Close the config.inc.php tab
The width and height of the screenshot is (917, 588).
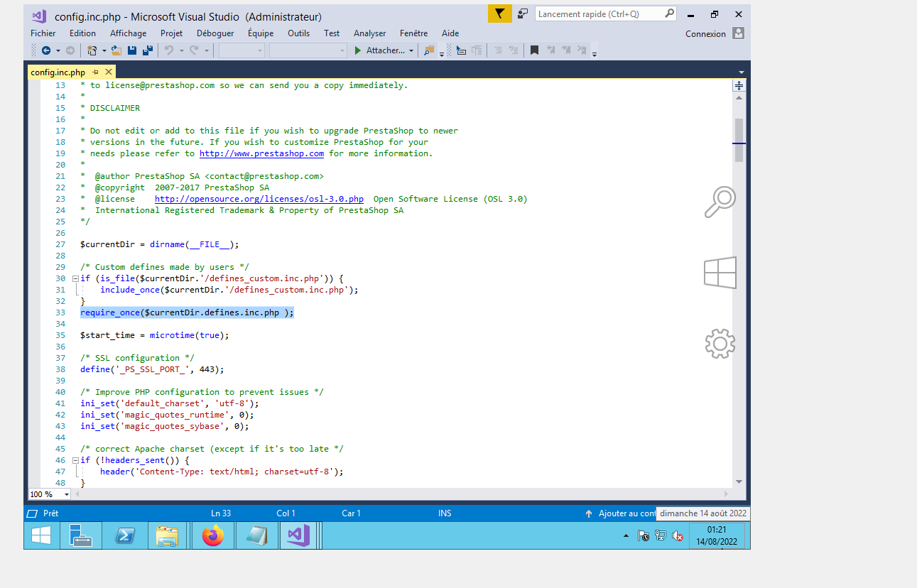[109, 72]
